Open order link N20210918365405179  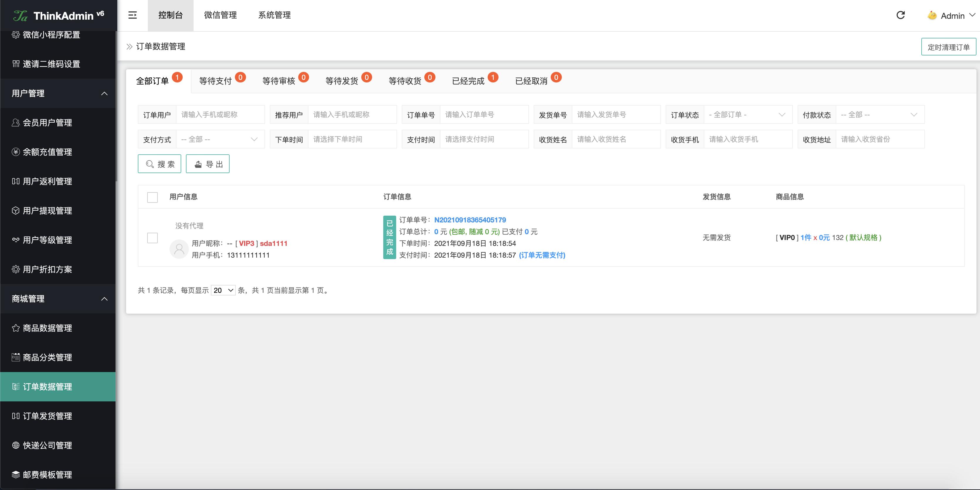tap(470, 220)
